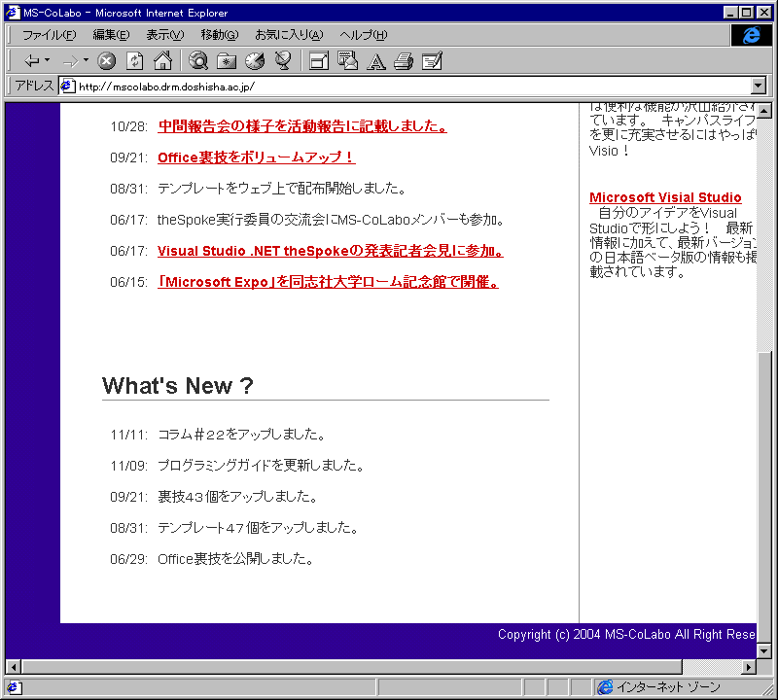Click the page icon in the address bar
Screen dimensions: 778x700
[x=67, y=86]
